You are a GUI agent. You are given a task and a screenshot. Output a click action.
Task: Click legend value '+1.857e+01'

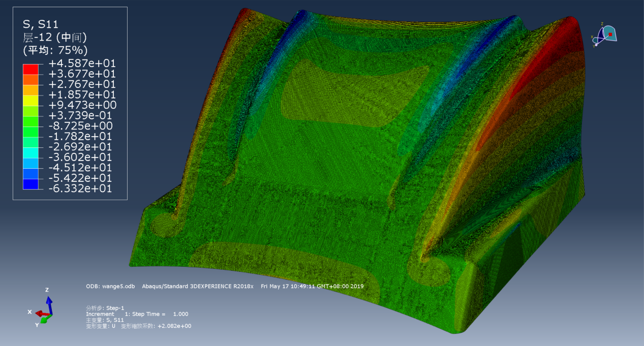pos(82,95)
